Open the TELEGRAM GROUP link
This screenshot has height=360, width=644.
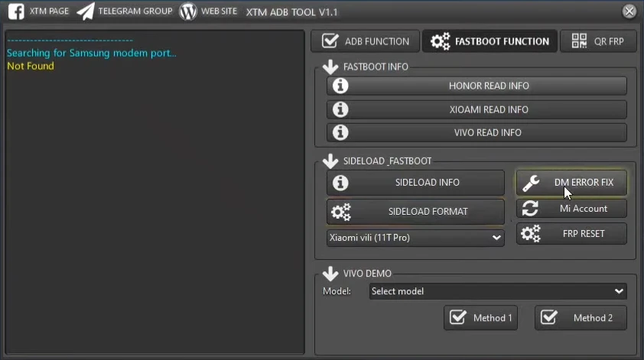[135, 11]
